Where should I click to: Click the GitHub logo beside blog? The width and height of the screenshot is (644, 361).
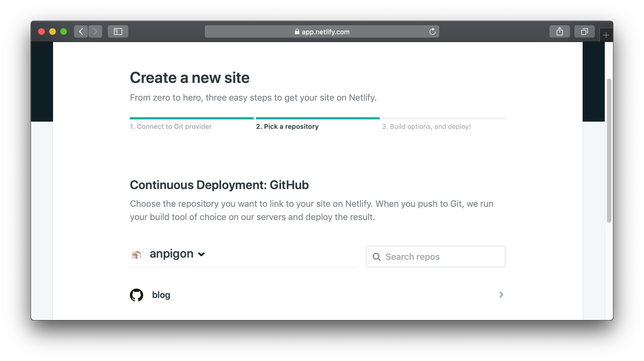click(x=137, y=295)
